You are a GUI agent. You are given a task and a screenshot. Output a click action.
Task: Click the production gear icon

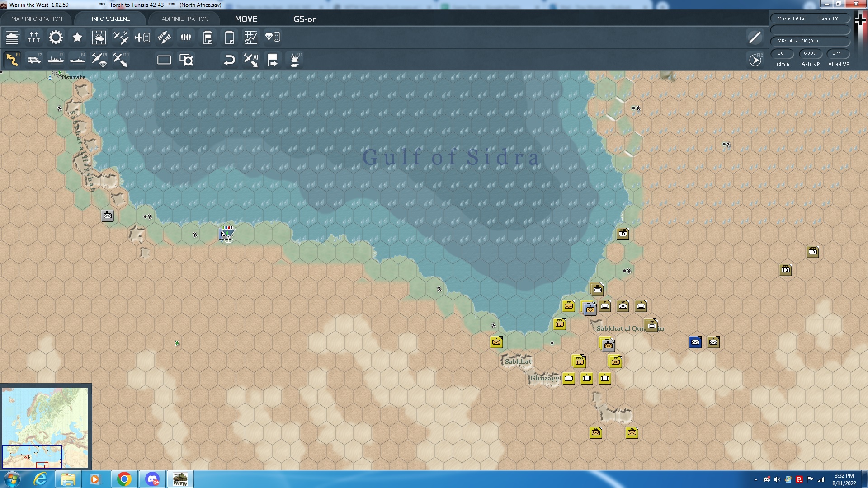(x=56, y=38)
